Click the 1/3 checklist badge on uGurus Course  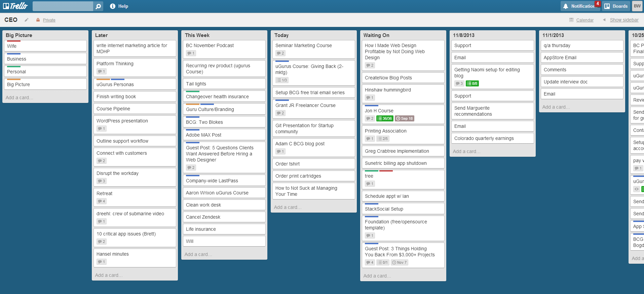pyautogui.click(x=282, y=80)
